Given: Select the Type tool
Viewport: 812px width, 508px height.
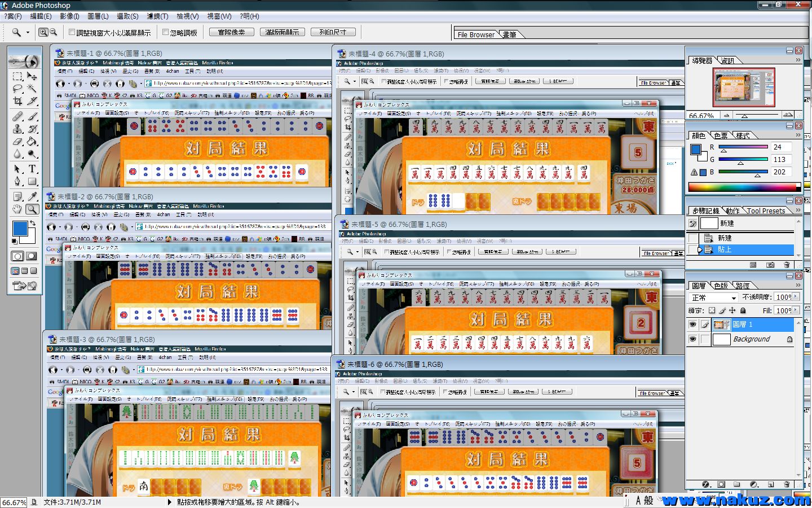Looking at the screenshot, I should click(x=32, y=169).
